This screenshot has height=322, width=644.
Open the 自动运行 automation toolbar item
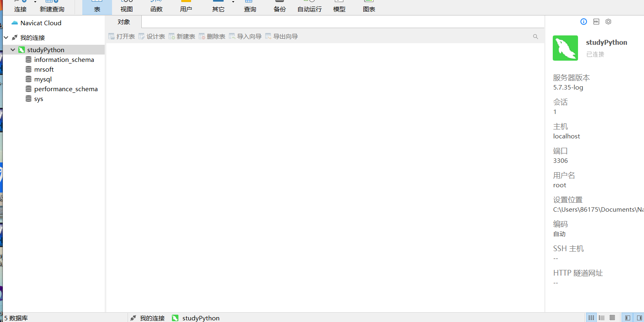pos(310,7)
